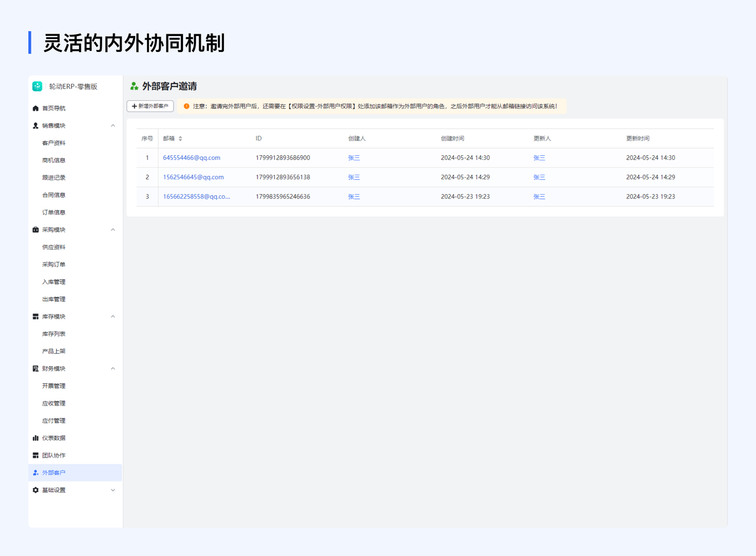Open email link 645554466@qq.com
This screenshot has height=556, width=756.
[191, 158]
